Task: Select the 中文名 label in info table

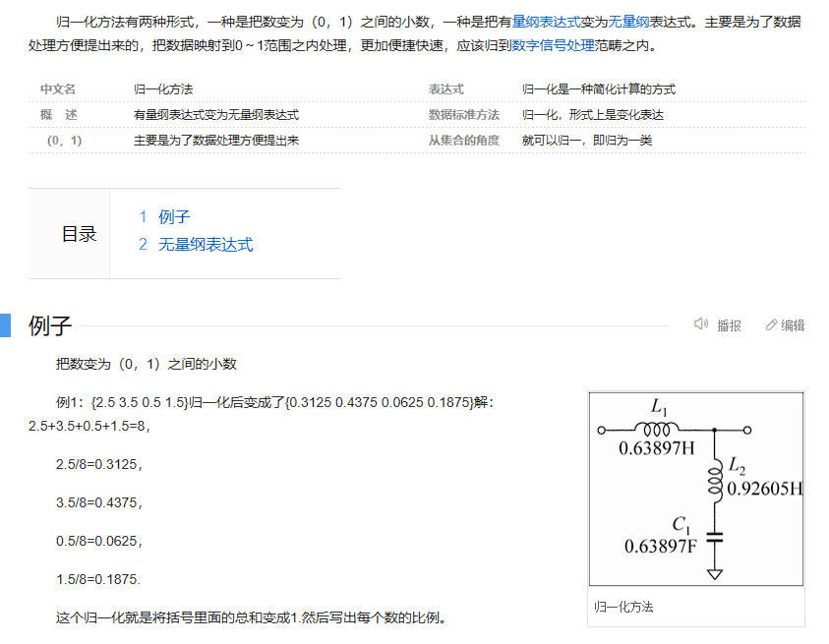Action: tap(58, 89)
